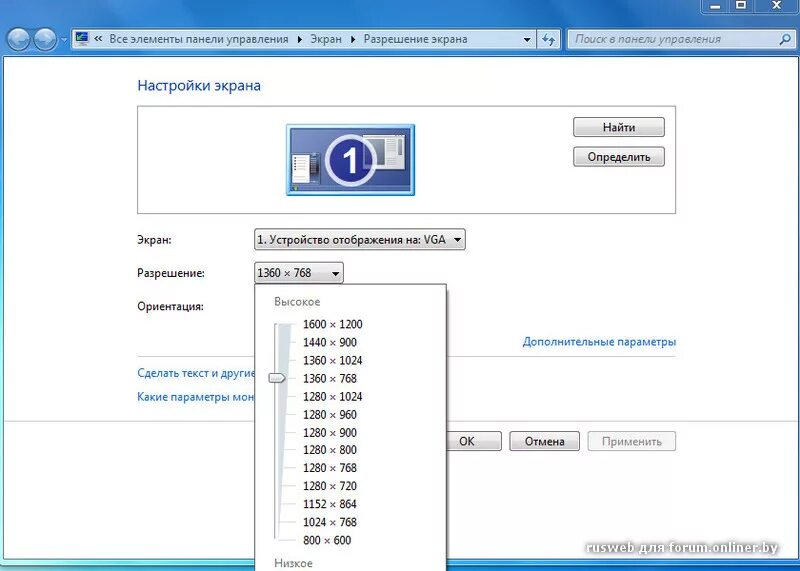Open the 'Экран' display device dropdown

(360, 239)
